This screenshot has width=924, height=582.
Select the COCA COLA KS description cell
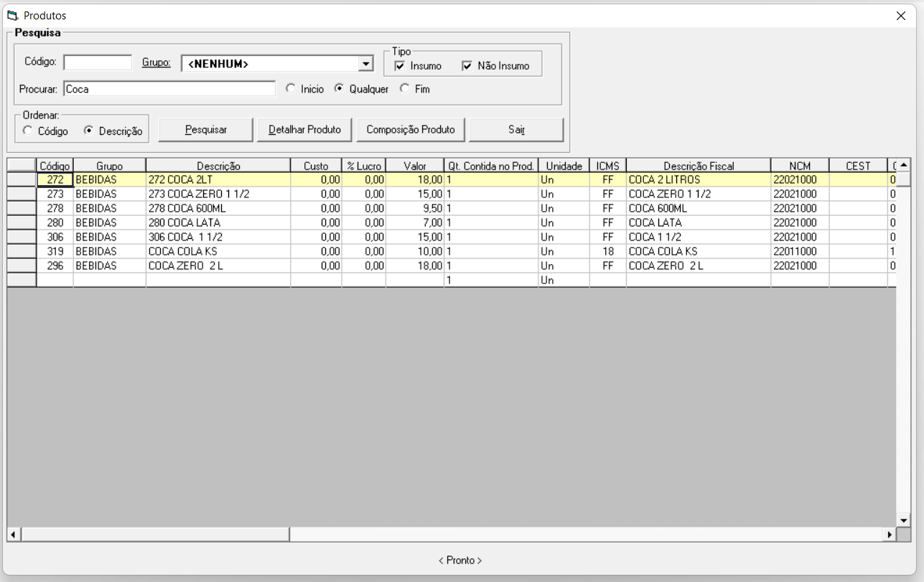click(218, 251)
